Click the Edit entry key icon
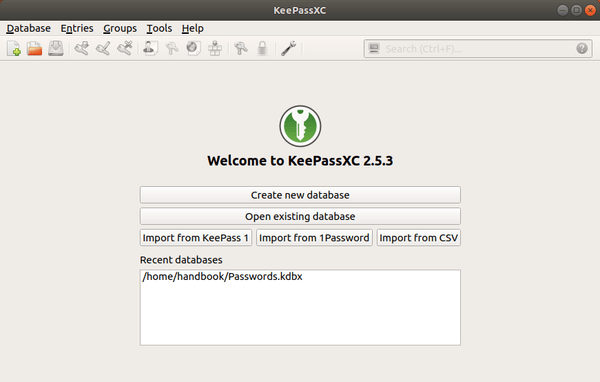 click(x=103, y=49)
